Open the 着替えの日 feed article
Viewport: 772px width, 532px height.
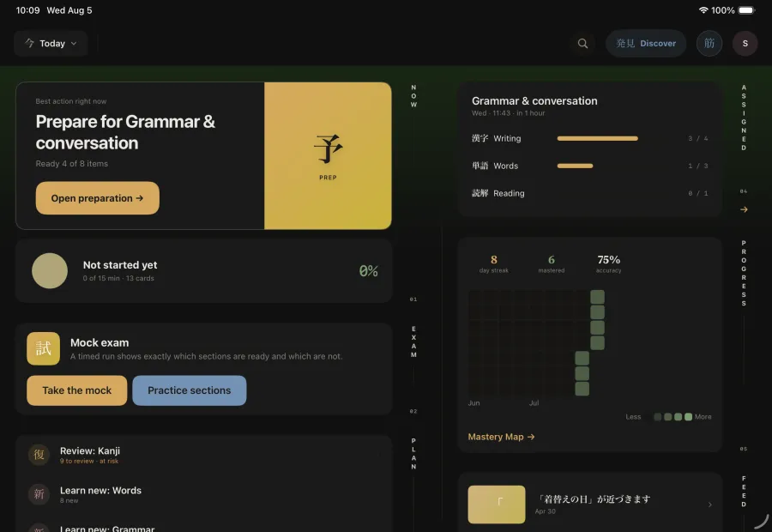pos(589,505)
